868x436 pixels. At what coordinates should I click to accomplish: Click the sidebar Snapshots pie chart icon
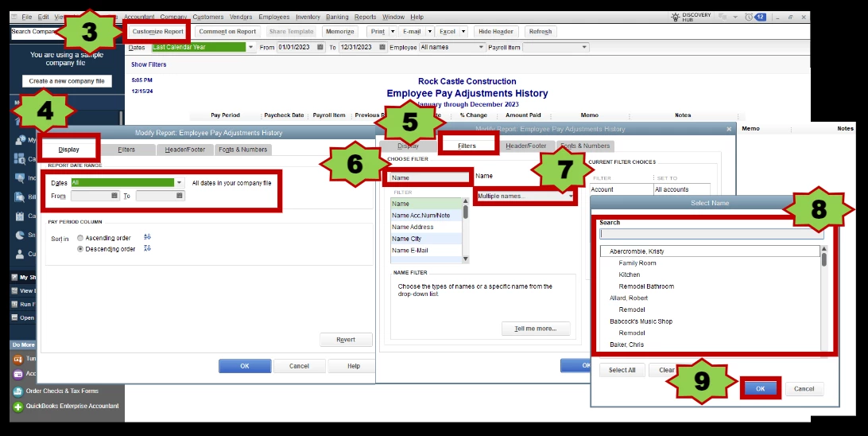click(19, 235)
